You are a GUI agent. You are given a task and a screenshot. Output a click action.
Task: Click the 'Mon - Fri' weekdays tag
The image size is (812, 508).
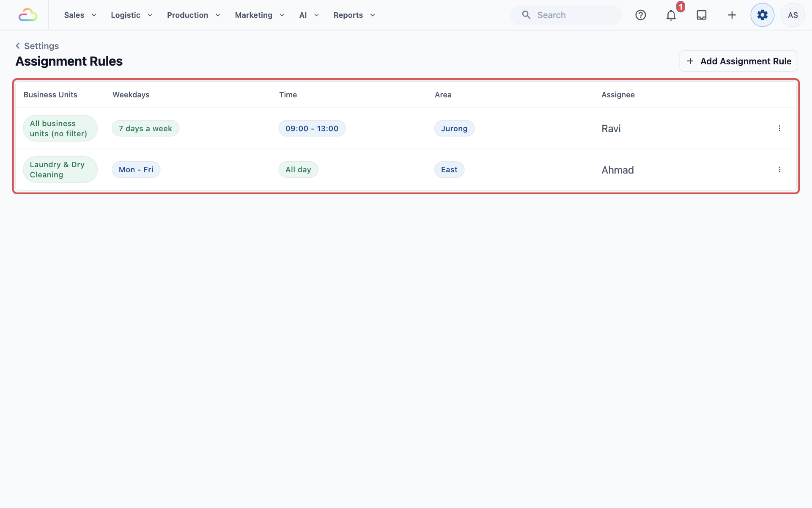point(136,170)
